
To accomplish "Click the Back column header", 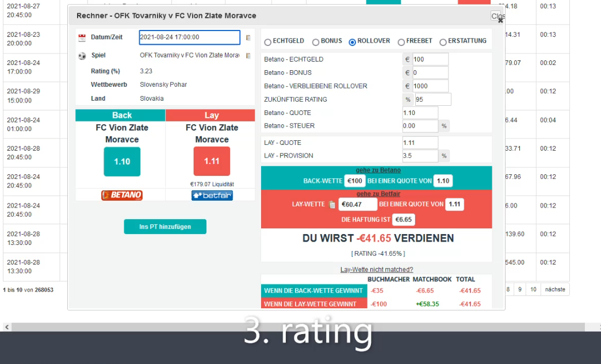I will pyautogui.click(x=120, y=116).
